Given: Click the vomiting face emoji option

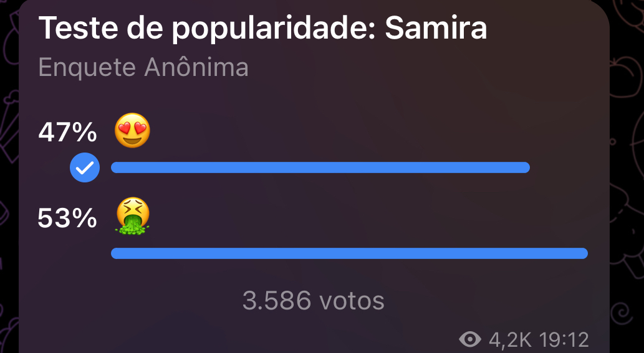Looking at the screenshot, I should 133,217.
